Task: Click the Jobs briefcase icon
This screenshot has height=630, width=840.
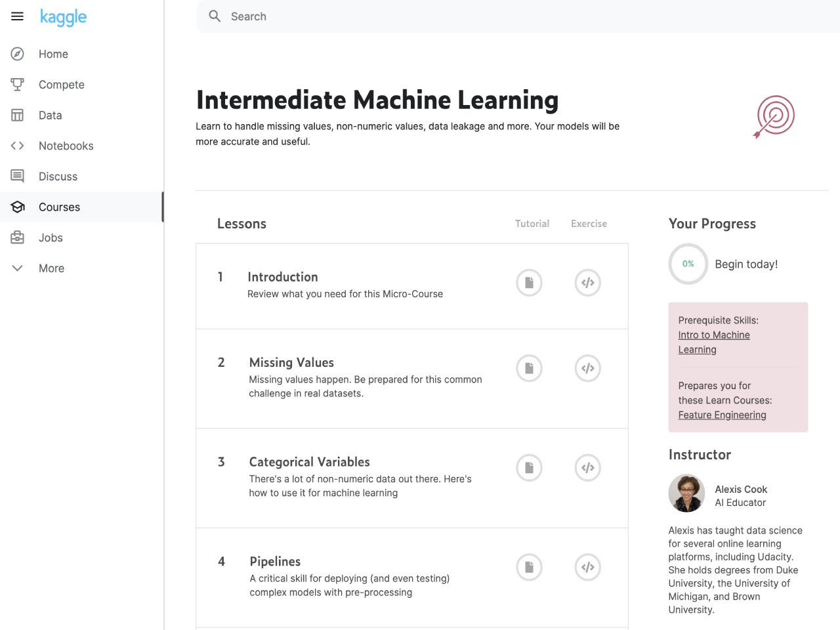Action: 18,238
